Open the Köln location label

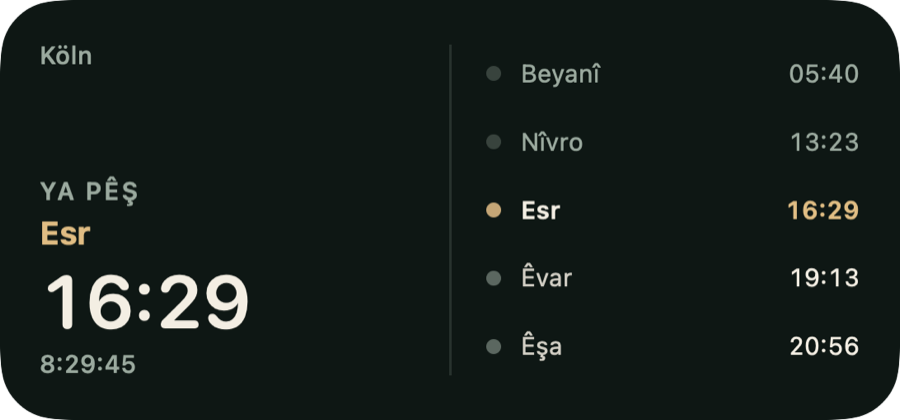(66, 56)
